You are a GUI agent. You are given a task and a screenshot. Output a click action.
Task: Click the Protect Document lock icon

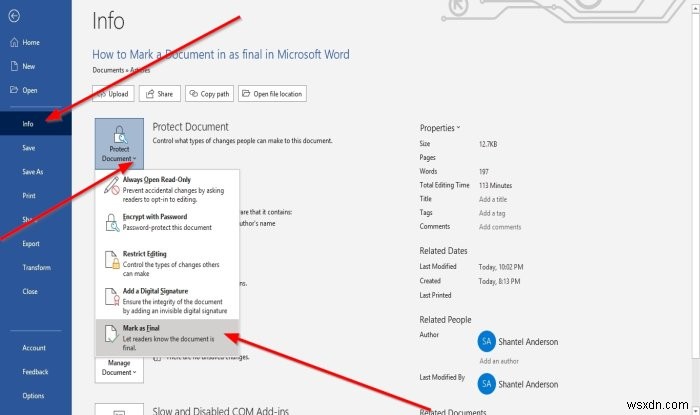pos(119,135)
